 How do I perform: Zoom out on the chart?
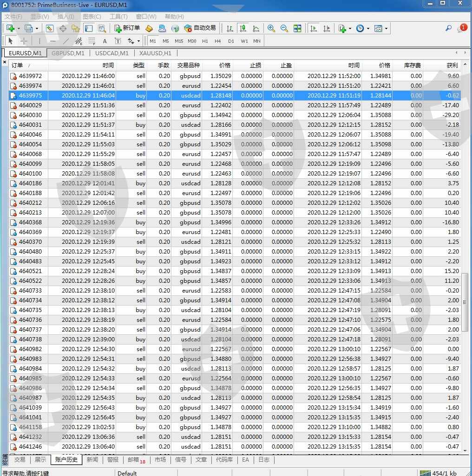pyautogui.click(x=284, y=28)
